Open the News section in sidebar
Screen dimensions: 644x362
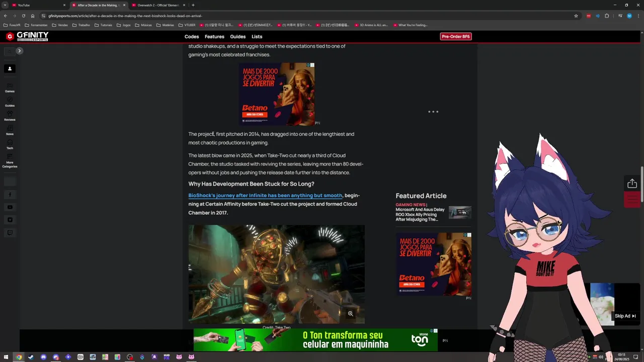10,131
